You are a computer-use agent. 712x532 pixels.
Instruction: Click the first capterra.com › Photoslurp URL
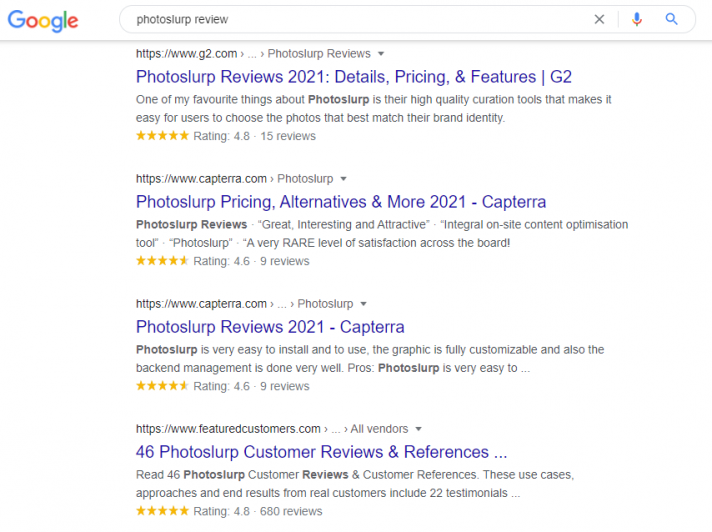click(234, 179)
